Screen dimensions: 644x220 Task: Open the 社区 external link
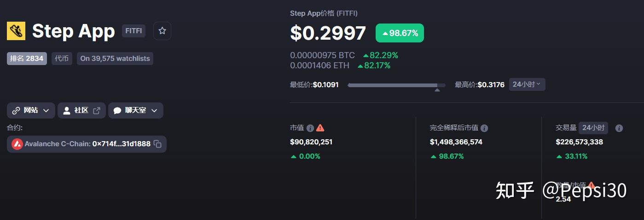(x=81, y=111)
